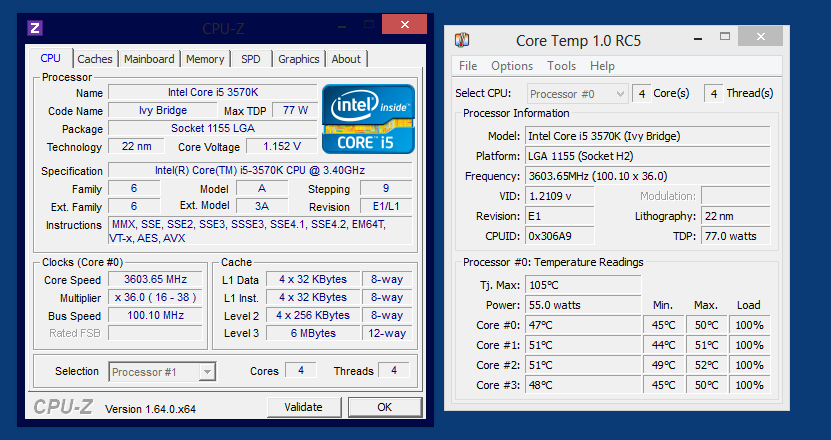
Task: Click the Tj. Max value '105°C'
Action: [583, 285]
